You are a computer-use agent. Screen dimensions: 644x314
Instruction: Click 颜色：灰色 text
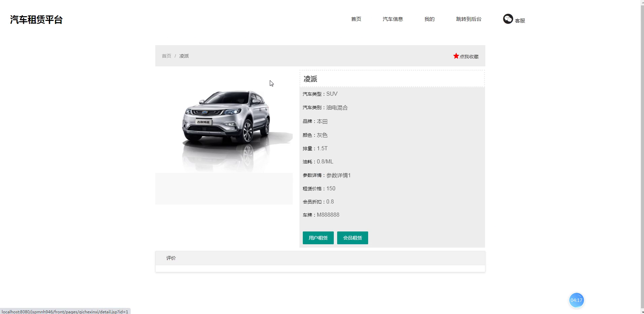tap(315, 135)
